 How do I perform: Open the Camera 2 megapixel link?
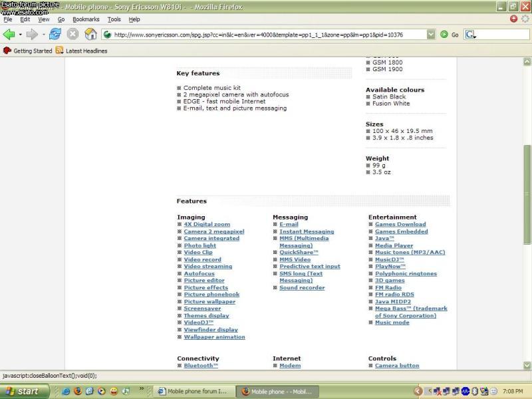(214, 231)
